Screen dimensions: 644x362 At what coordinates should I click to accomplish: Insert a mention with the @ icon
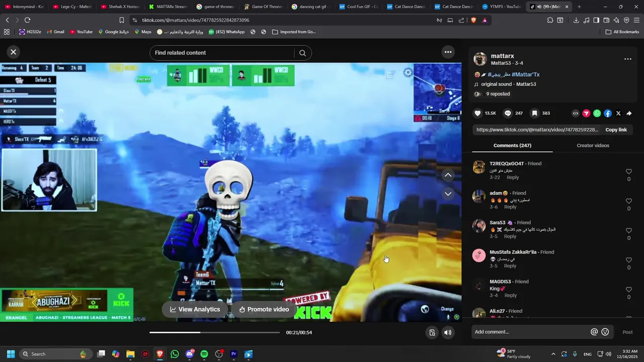(594, 332)
